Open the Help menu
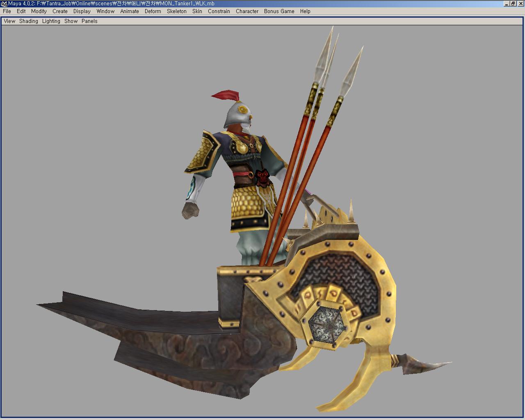This screenshot has height=420, width=525. (x=305, y=11)
